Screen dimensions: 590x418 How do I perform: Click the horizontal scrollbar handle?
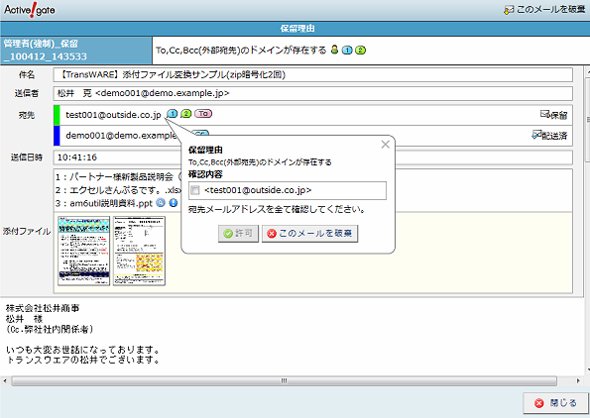284,381
